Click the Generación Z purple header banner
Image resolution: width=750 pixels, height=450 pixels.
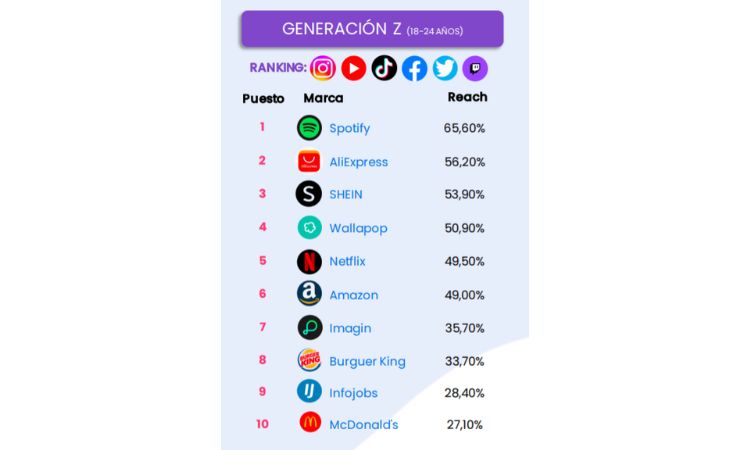coord(371,29)
